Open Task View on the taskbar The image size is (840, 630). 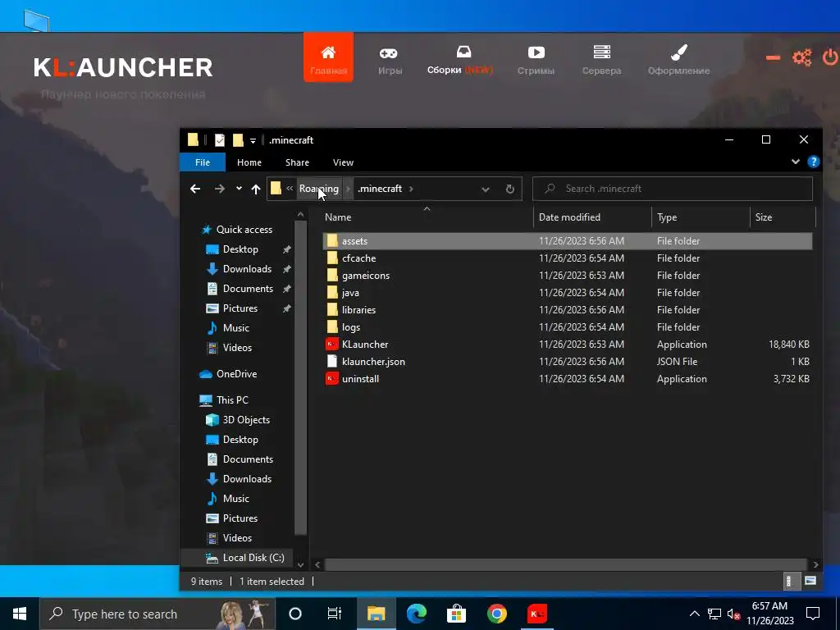coord(335,614)
